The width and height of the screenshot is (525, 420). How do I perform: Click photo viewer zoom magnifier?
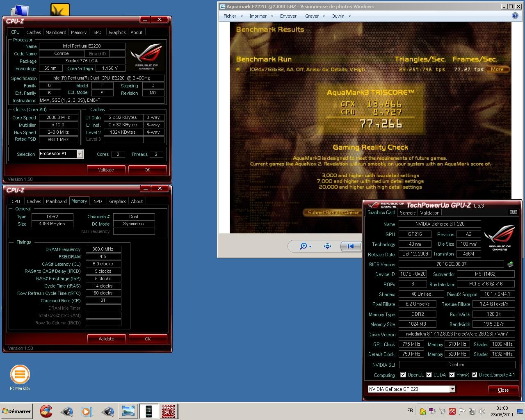tap(304, 246)
